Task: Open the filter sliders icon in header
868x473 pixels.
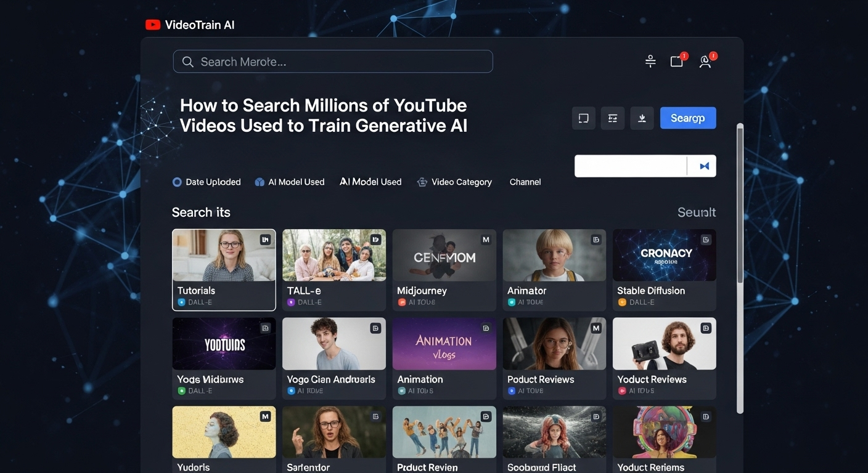Action: (x=650, y=61)
